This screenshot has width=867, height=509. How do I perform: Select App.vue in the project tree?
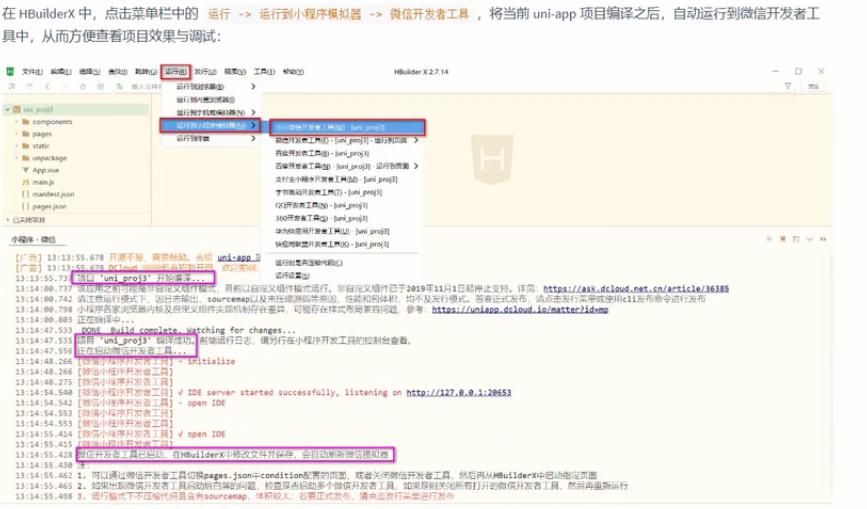pos(45,170)
